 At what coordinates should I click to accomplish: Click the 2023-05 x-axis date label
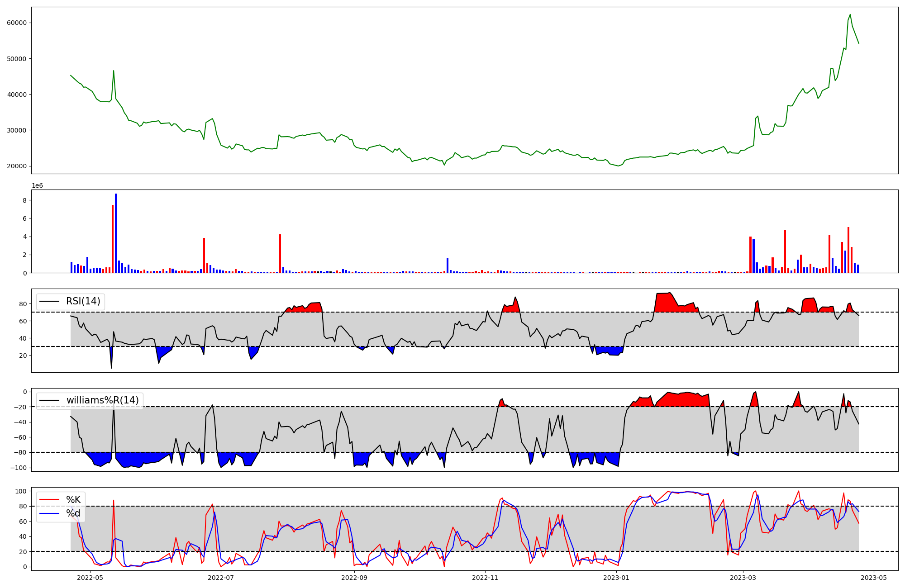click(x=873, y=578)
